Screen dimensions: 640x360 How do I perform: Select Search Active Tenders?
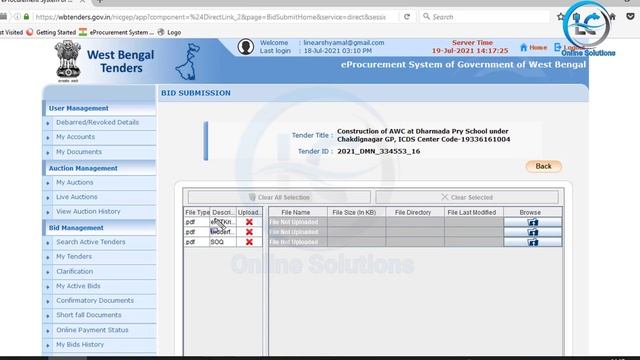point(91,242)
